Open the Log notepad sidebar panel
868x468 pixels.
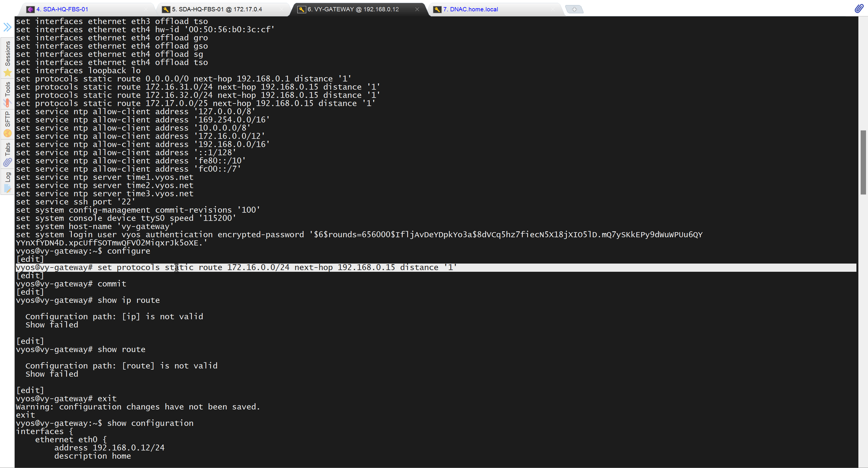coord(7,182)
